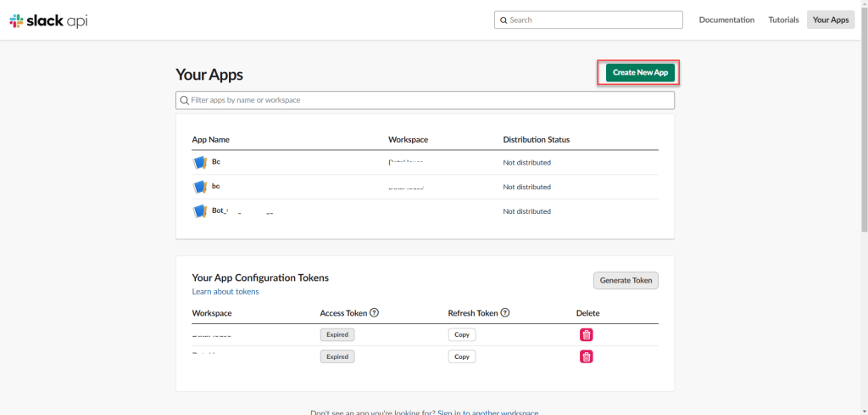Copy the first refresh token
Viewport: 868px width, 415px height.
point(462,334)
